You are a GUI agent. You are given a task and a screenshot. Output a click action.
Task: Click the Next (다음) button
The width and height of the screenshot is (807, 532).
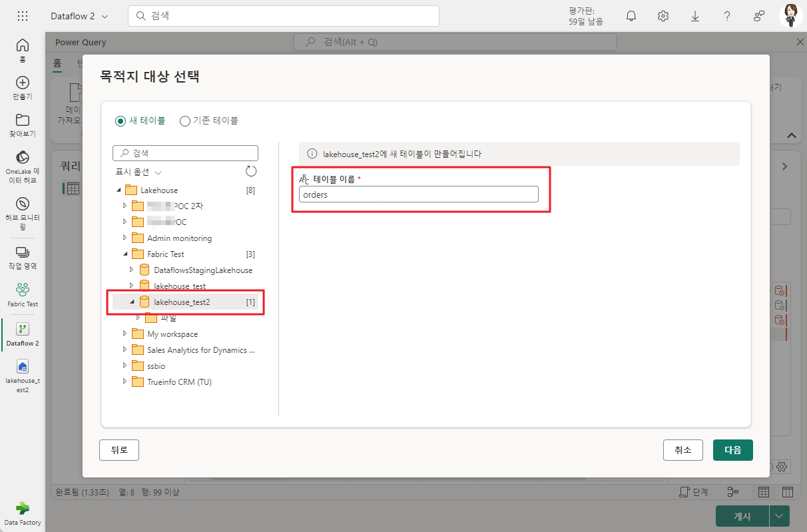click(733, 450)
